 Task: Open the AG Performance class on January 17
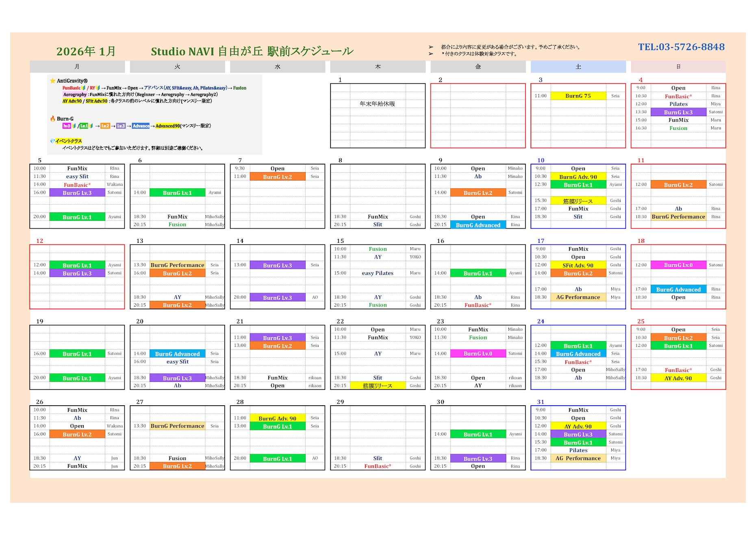[x=578, y=297]
